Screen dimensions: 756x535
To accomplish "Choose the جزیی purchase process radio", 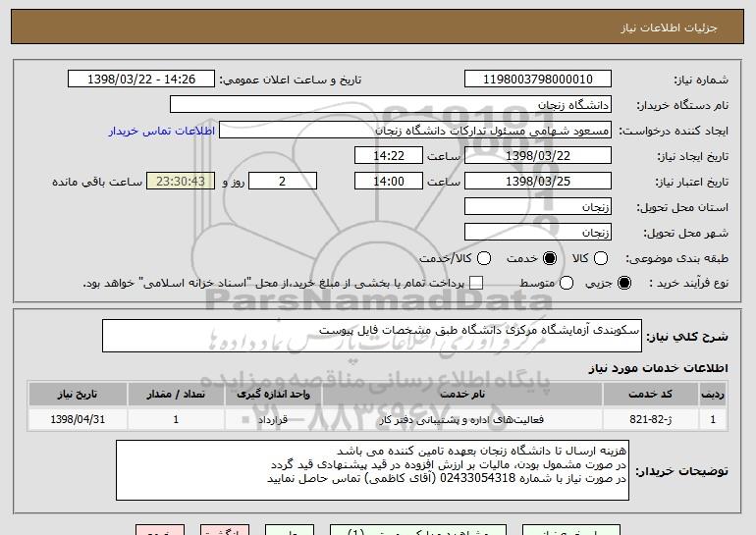I will pyautogui.click(x=624, y=284).
